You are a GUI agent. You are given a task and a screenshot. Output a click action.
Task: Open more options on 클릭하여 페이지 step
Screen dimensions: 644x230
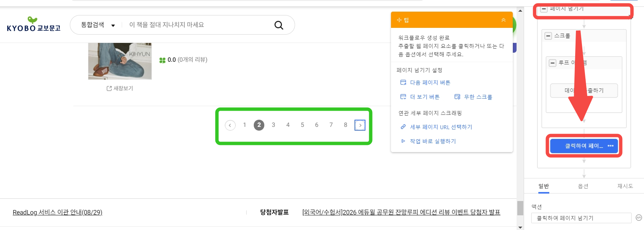(611, 146)
